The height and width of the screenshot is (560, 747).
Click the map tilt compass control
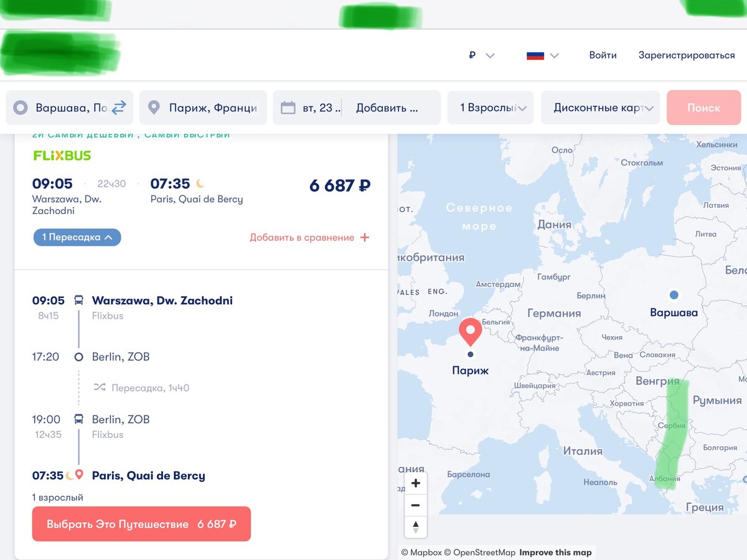click(x=416, y=526)
